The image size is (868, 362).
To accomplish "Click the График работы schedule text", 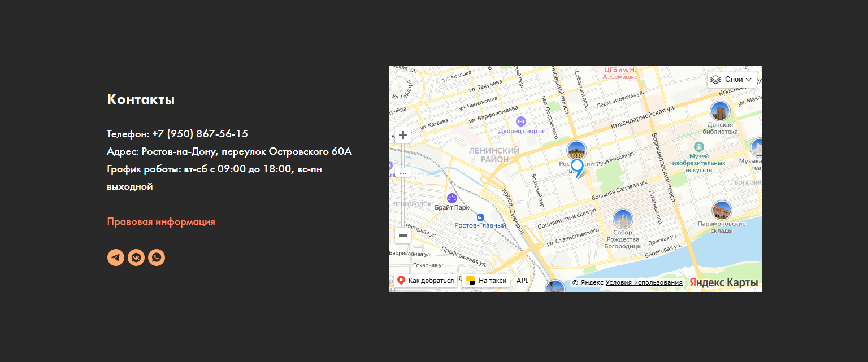I will [214, 177].
